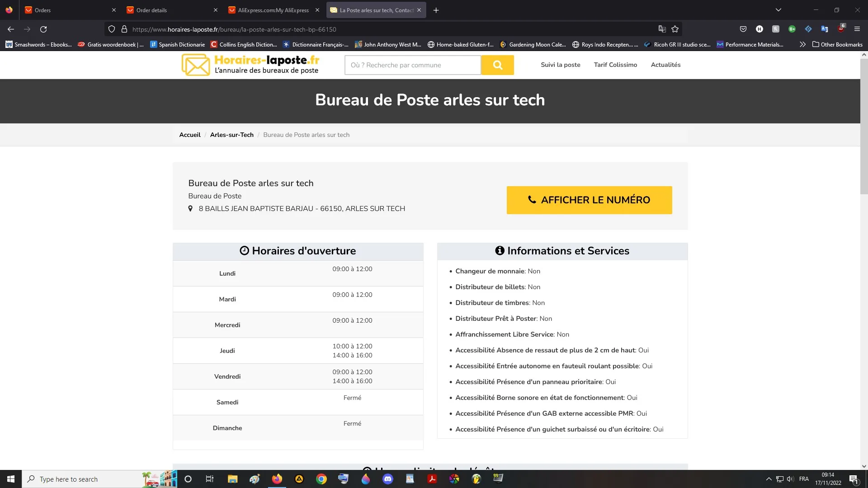This screenshot has width=868, height=488.
Task: Click the AFFICHER LE NUMÉRO button
Action: click(x=589, y=200)
